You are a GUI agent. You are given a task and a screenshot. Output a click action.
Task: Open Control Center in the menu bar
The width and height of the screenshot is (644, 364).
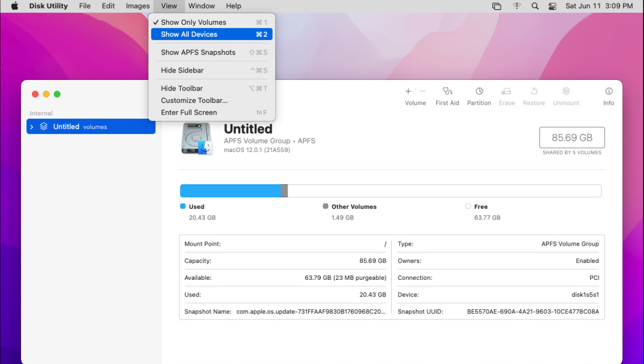point(552,6)
